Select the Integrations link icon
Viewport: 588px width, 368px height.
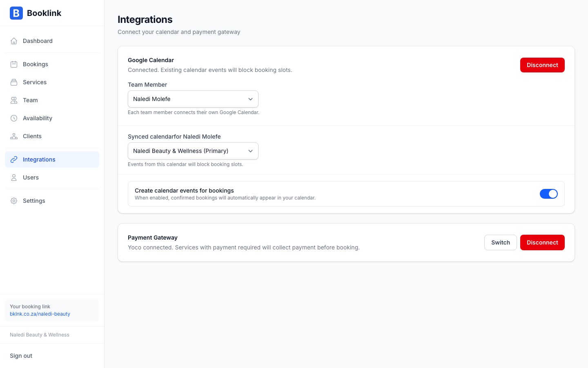(14, 159)
